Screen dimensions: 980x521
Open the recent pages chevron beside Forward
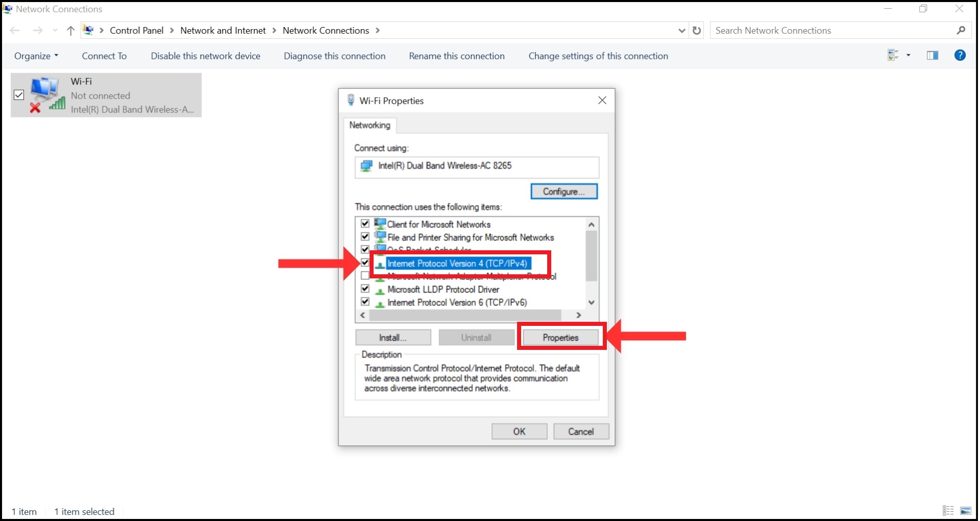pos(55,30)
